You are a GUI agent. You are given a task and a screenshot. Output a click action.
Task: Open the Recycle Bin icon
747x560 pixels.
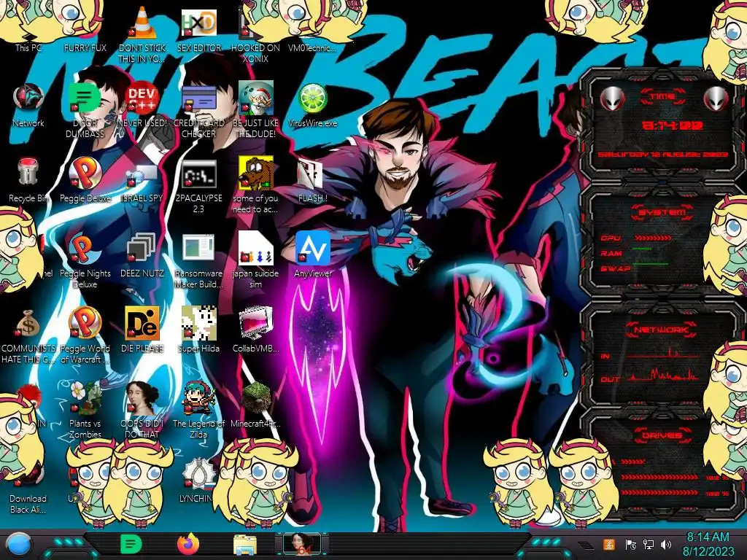(x=28, y=180)
